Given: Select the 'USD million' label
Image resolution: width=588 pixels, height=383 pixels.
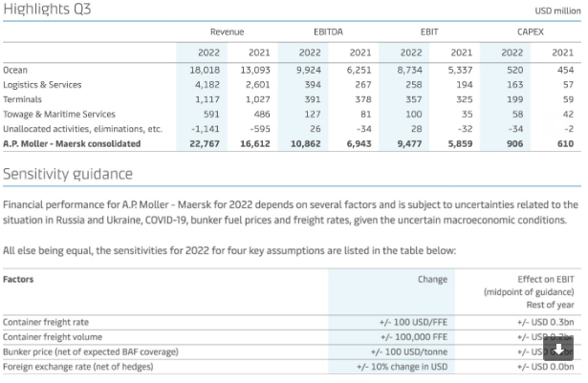Looking at the screenshot, I should [x=557, y=11].
